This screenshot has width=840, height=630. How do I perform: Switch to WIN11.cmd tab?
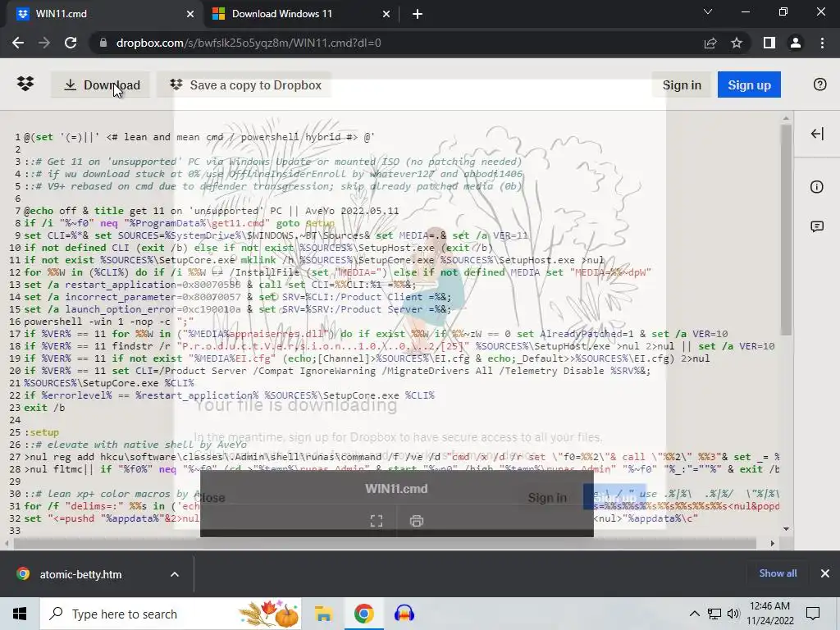click(102, 14)
